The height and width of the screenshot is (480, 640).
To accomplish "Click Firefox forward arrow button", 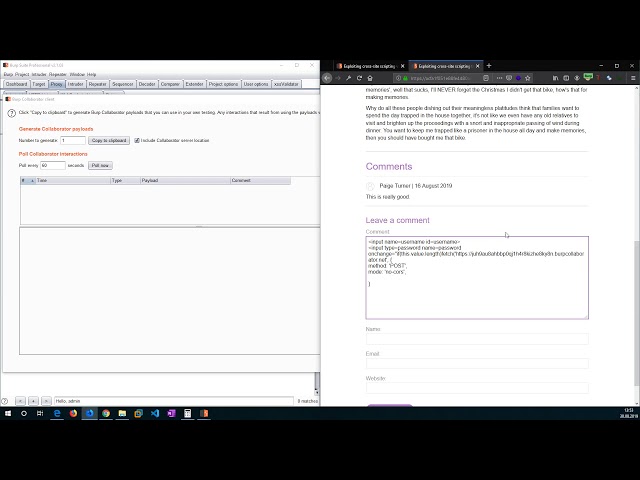I will (338, 78).
